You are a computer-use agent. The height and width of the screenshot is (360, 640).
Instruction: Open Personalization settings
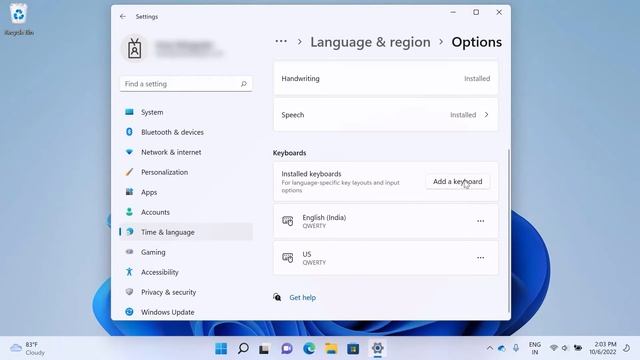(x=186, y=172)
